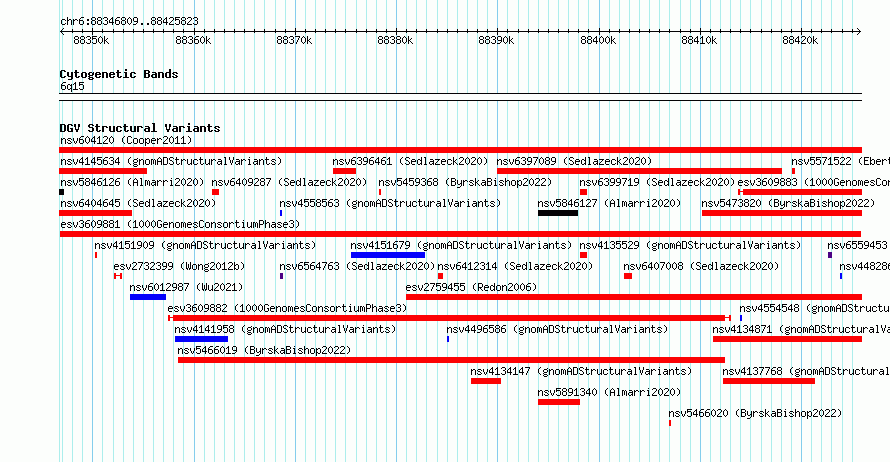
Task: Click the nsv6559453 variant label
Action: pyautogui.click(x=858, y=245)
